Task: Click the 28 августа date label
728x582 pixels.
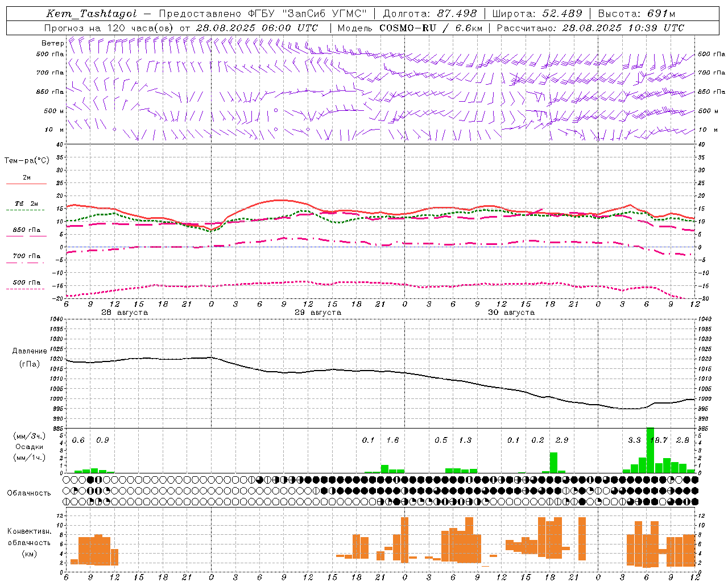Action: [125, 313]
